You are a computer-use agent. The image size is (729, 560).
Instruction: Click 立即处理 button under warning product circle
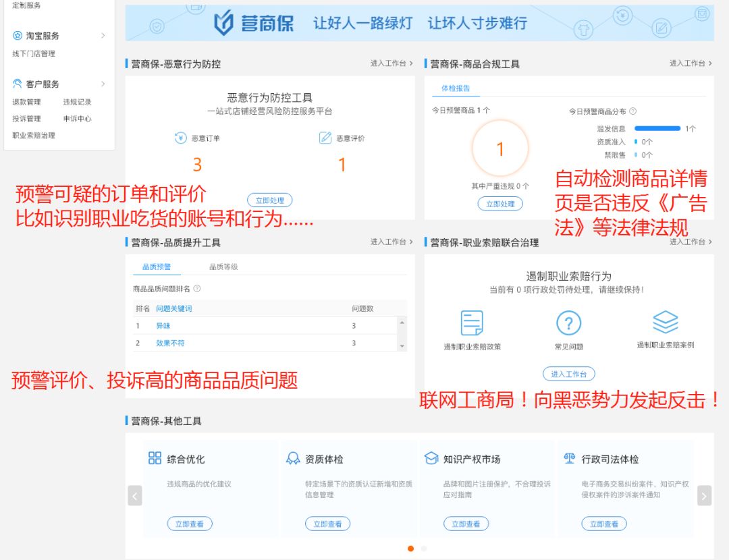pyautogui.click(x=500, y=204)
